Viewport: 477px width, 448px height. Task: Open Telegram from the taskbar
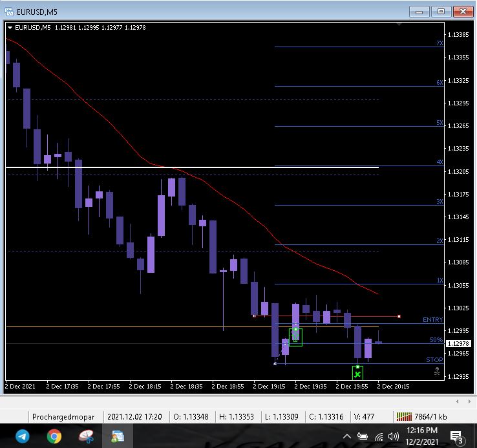[23, 436]
